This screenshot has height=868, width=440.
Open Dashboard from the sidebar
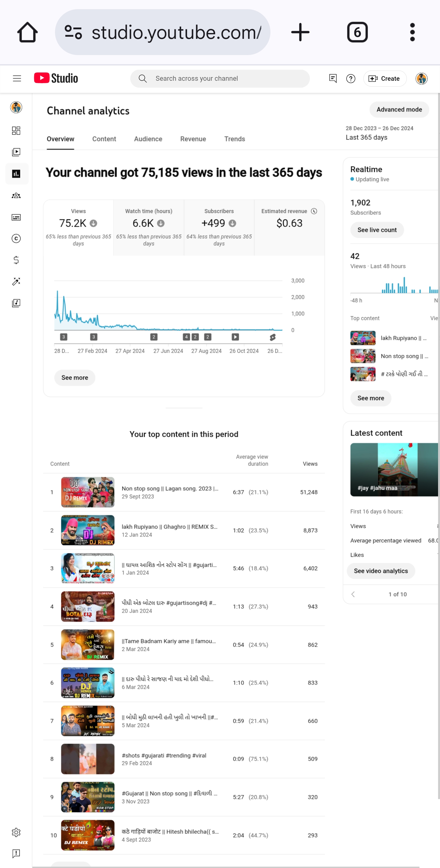pos(16,131)
